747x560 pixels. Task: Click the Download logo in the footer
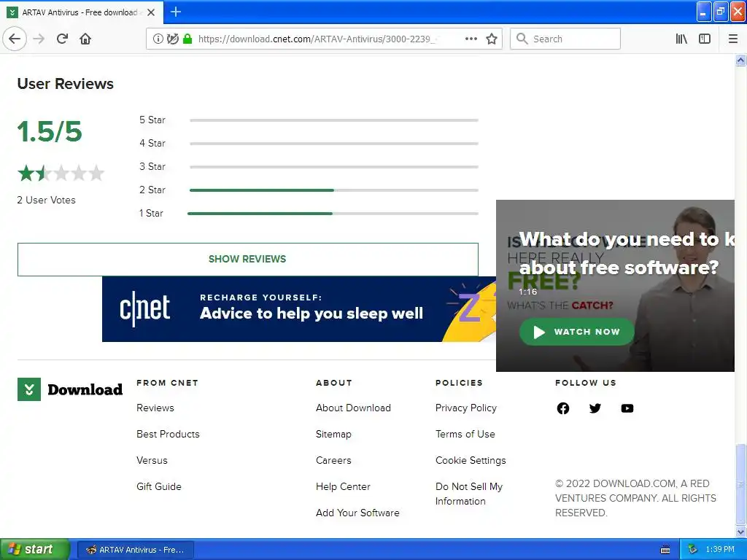pyautogui.click(x=70, y=389)
